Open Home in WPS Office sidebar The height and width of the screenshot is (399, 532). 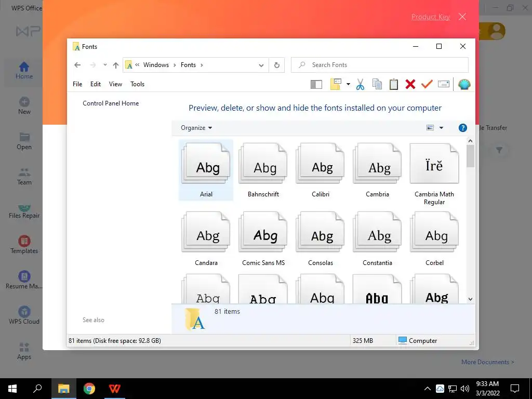point(24,71)
